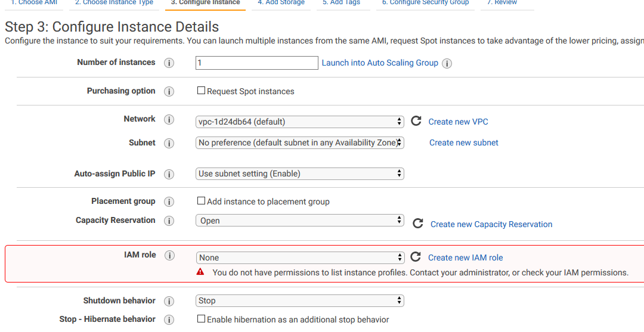The image size is (644, 332).
Task: Click info icon beside Number of instances
Action: point(169,63)
